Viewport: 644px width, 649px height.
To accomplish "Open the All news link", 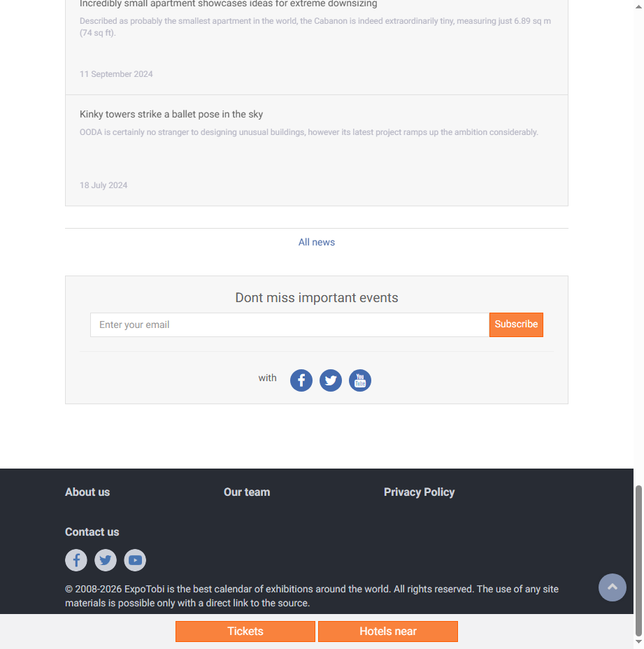I will [x=317, y=242].
